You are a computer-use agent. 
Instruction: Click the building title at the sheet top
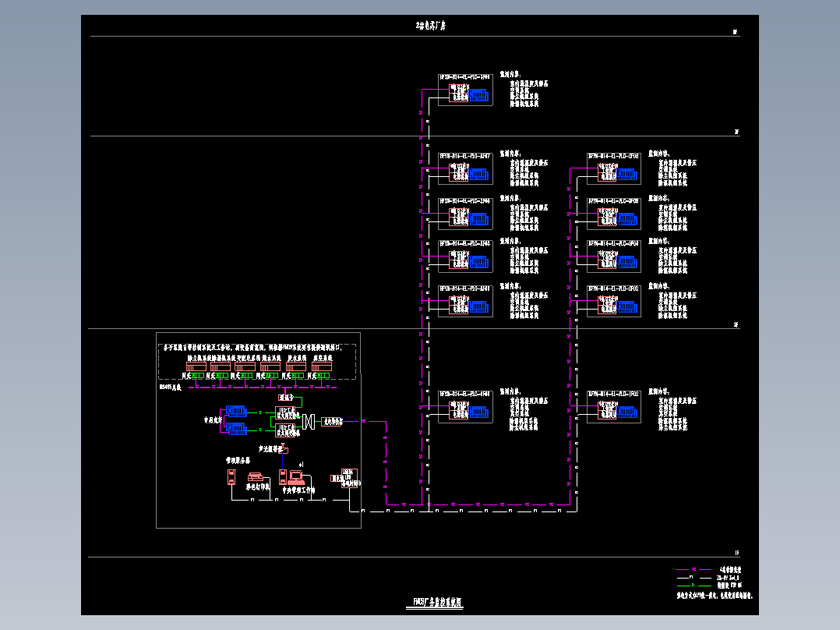pyautogui.click(x=431, y=25)
